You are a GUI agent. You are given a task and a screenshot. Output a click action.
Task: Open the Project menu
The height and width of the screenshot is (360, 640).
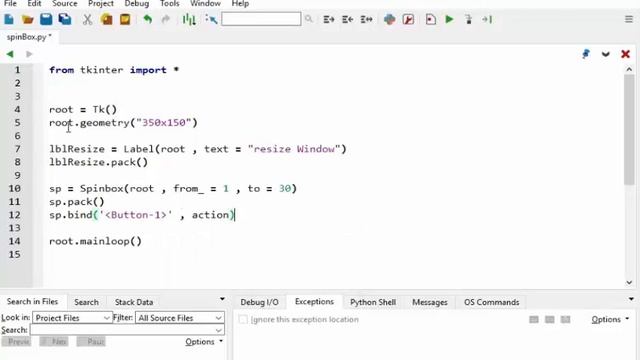(x=101, y=4)
